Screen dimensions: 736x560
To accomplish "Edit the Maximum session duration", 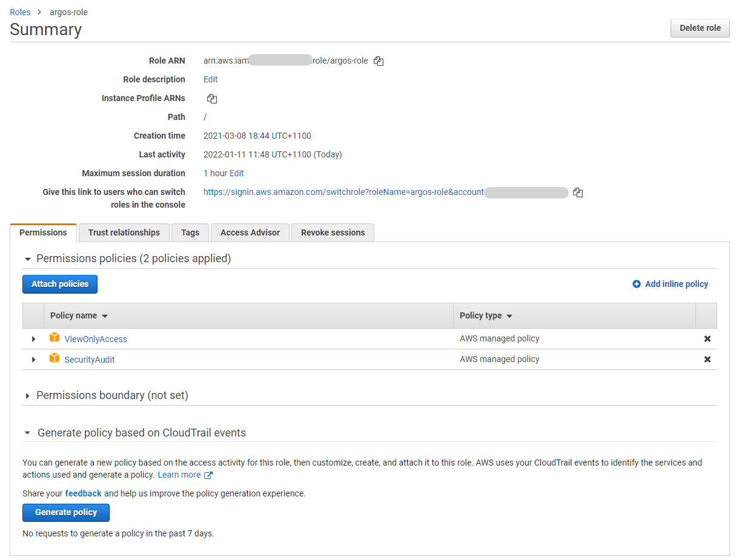I will 236,173.
